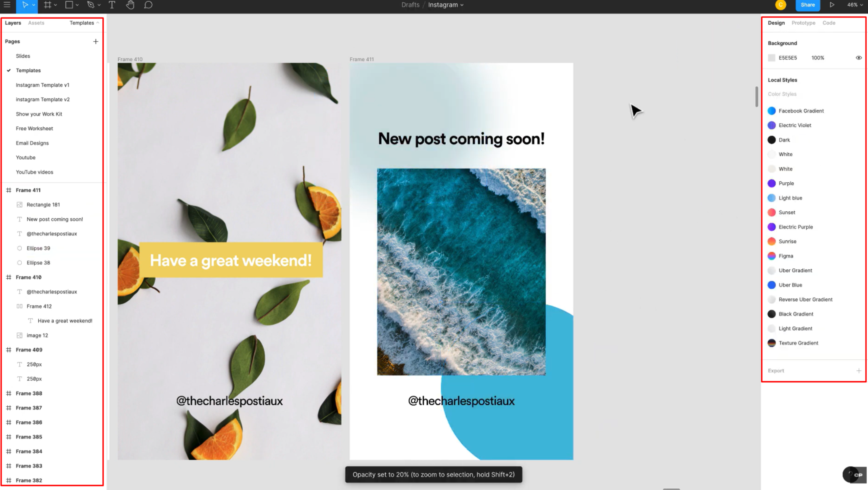Select the Pen tool
The image size is (868, 490).
click(x=90, y=5)
